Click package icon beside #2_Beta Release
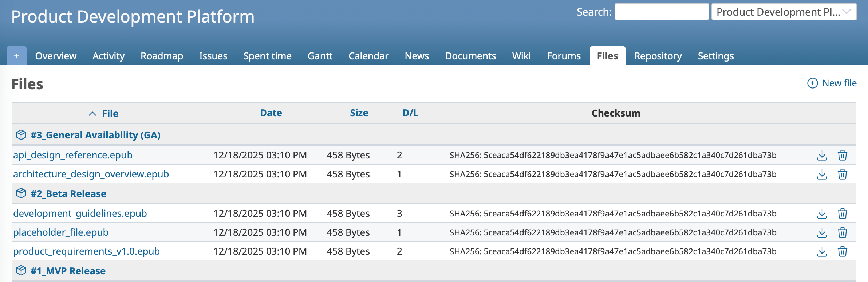 21,193
